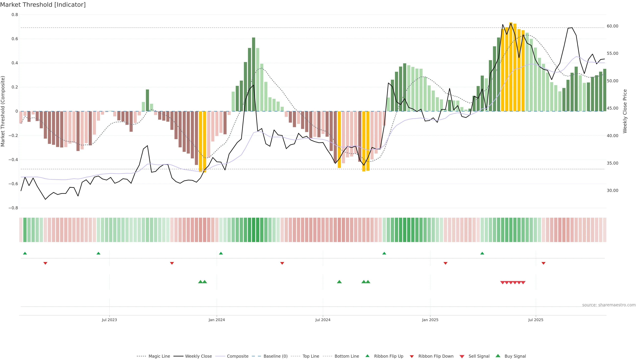Hide the Composite series via legend label

pos(237,356)
